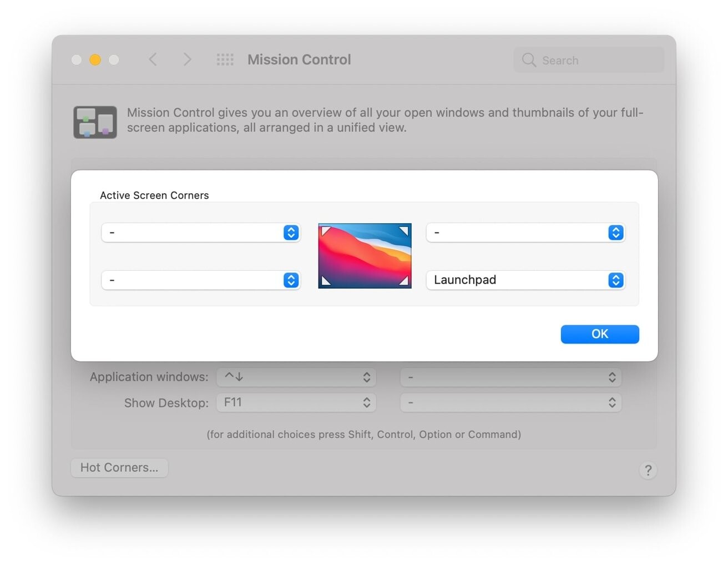Open the second Show Desktop shortcut dropdown
Screen dimensions: 728x565
click(x=510, y=402)
